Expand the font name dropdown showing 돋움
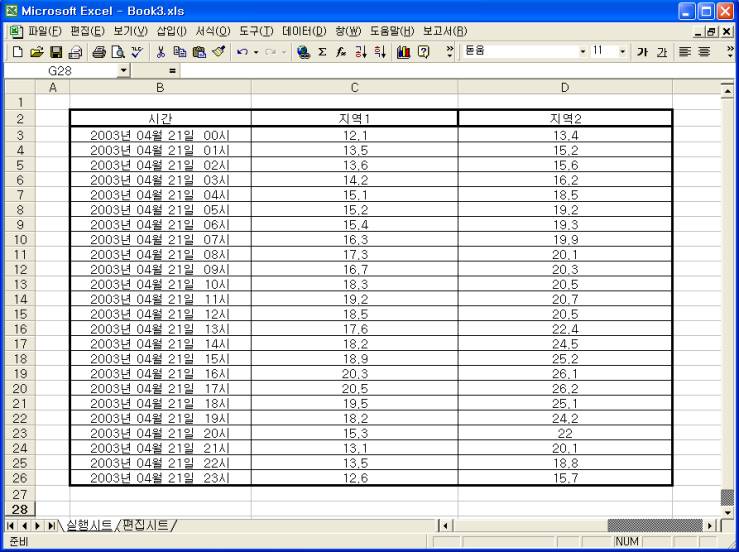Viewport: 739px width, 552px height. [584, 50]
